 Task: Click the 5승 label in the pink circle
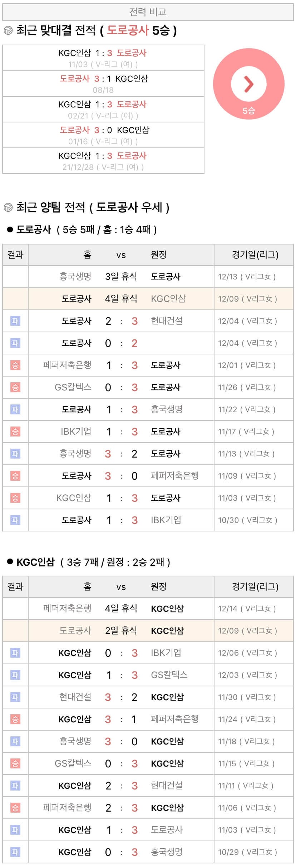tap(248, 111)
